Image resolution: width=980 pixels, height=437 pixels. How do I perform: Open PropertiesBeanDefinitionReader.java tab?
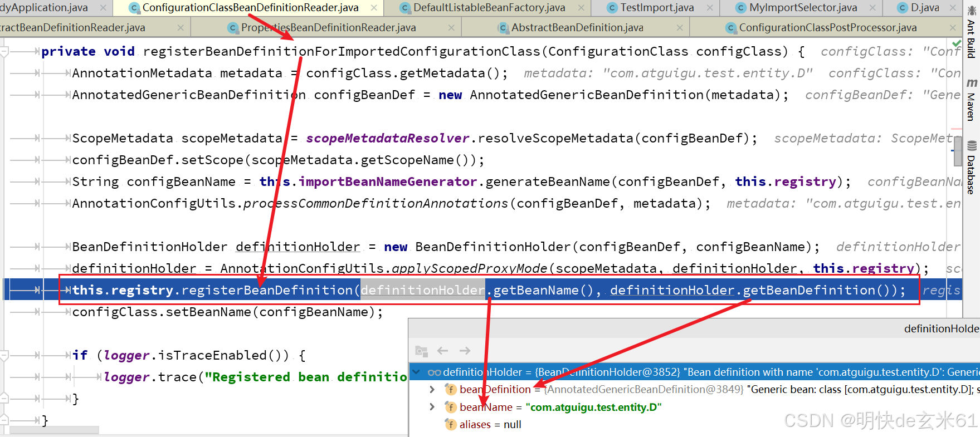[328, 27]
